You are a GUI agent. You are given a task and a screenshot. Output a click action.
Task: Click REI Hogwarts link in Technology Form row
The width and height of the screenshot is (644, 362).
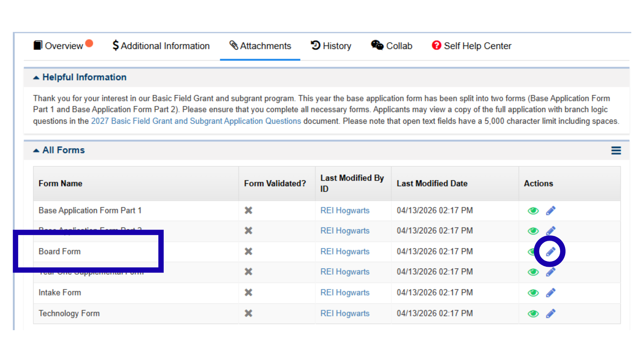tap(344, 313)
